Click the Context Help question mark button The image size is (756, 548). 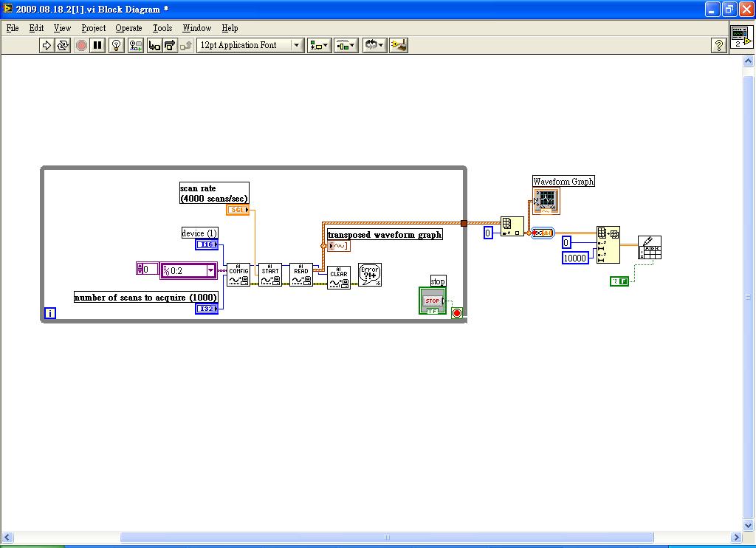click(718, 46)
